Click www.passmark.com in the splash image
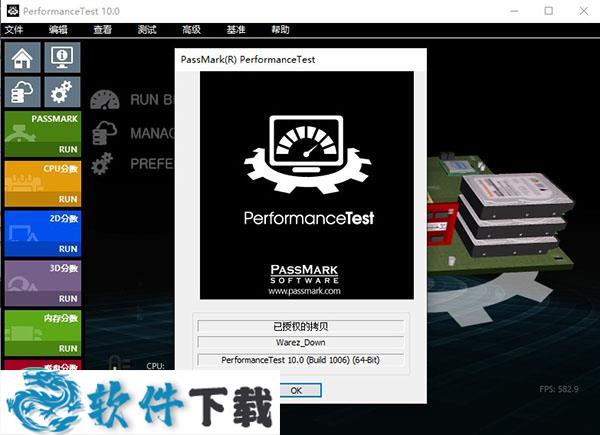600x435 pixels. (x=304, y=291)
